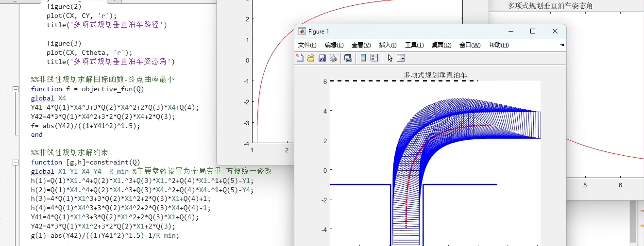Click the code line 'global X4'
The image size is (644, 246).
point(49,98)
